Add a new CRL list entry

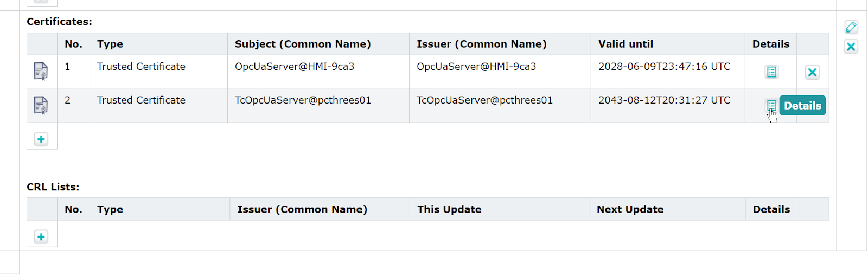(x=41, y=237)
